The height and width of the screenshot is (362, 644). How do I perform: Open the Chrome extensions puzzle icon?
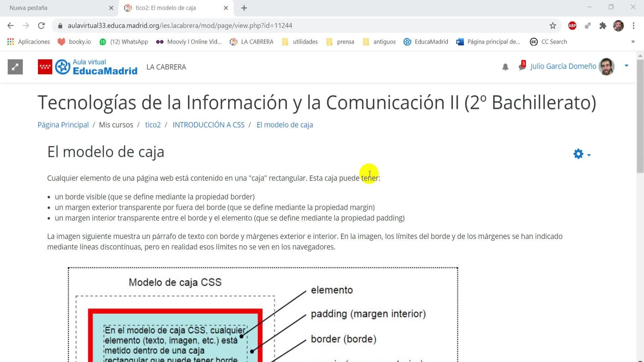[603, 25]
